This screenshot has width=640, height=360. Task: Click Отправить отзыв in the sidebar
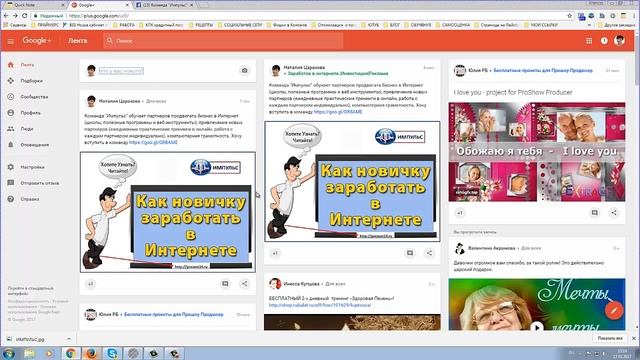(40, 183)
